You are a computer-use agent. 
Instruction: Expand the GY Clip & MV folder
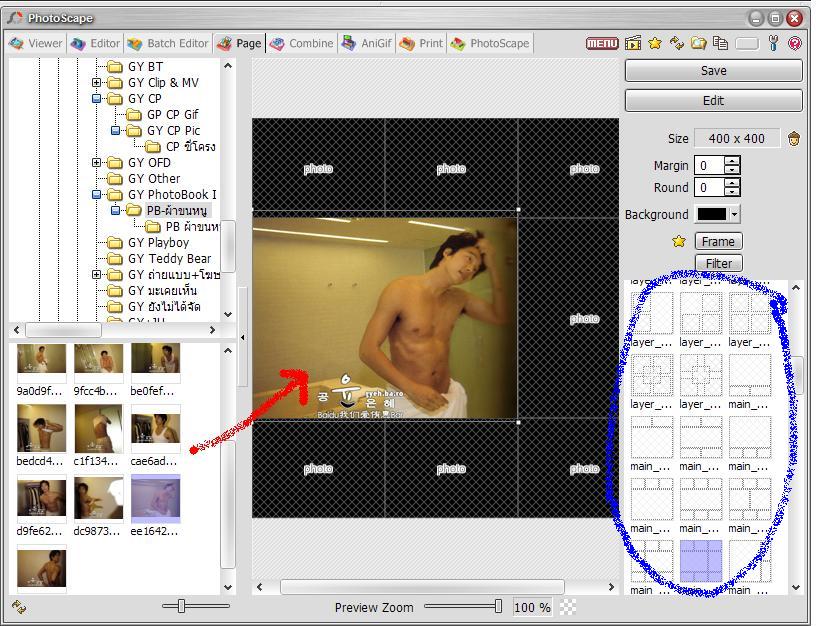[x=96, y=82]
